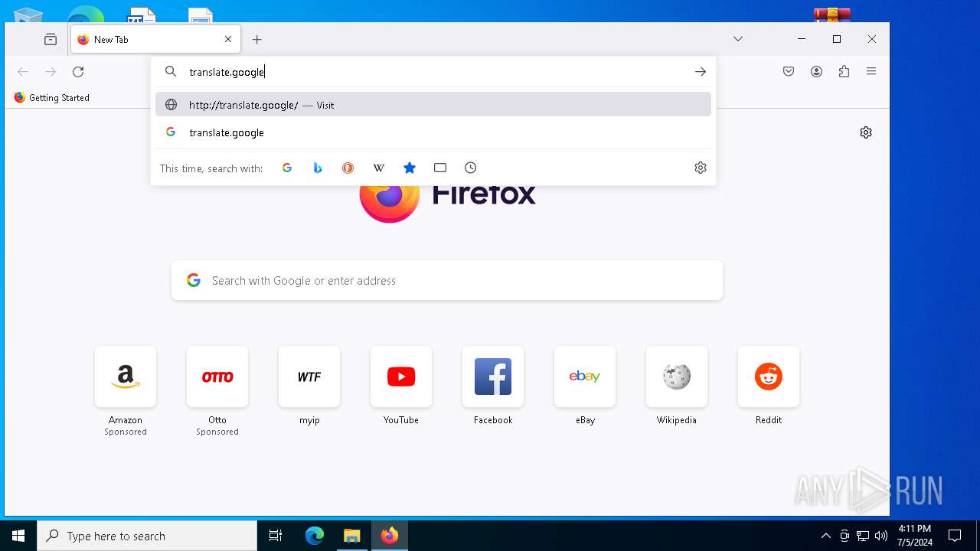Search in Bookmarks star icon
Image resolution: width=980 pixels, height=551 pixels.
(410, 168)
